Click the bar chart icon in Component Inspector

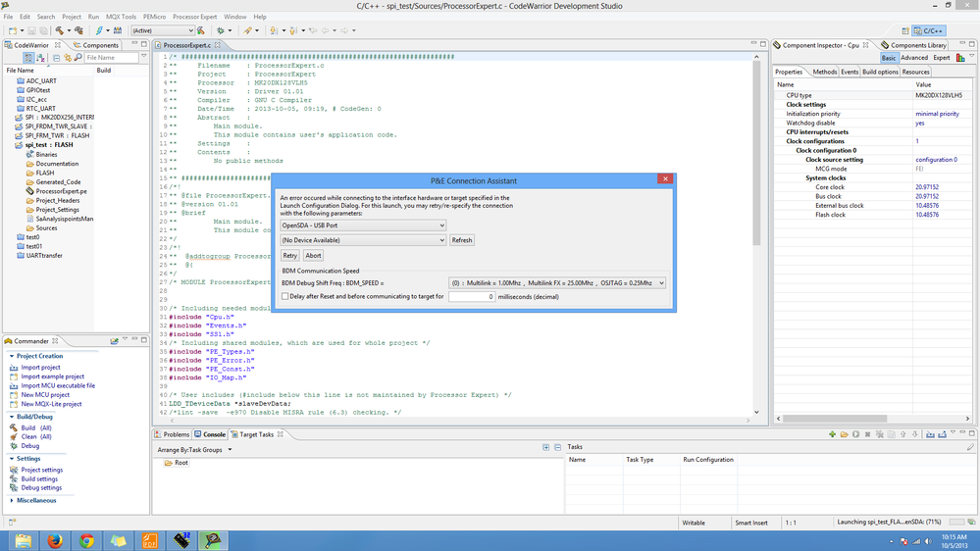960,58
